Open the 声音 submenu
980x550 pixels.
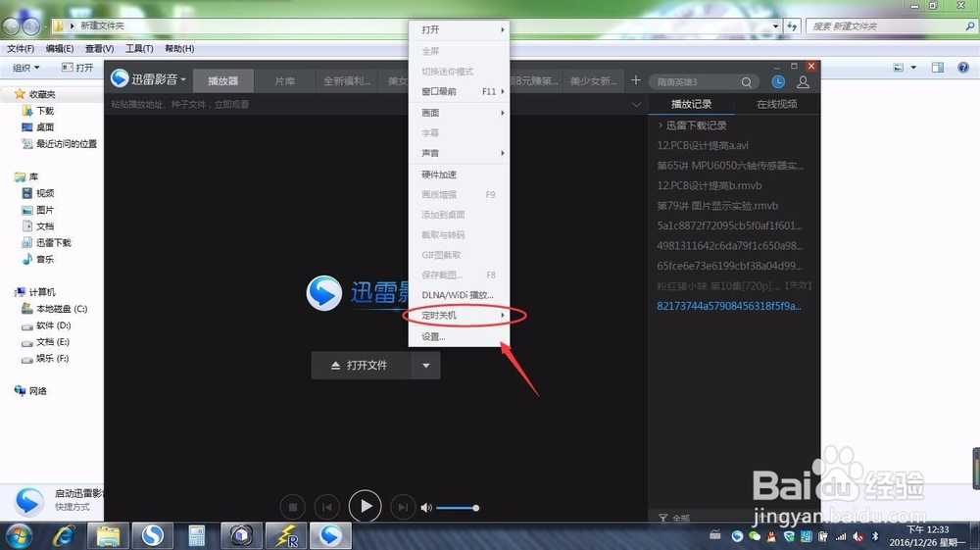[460, 153]
